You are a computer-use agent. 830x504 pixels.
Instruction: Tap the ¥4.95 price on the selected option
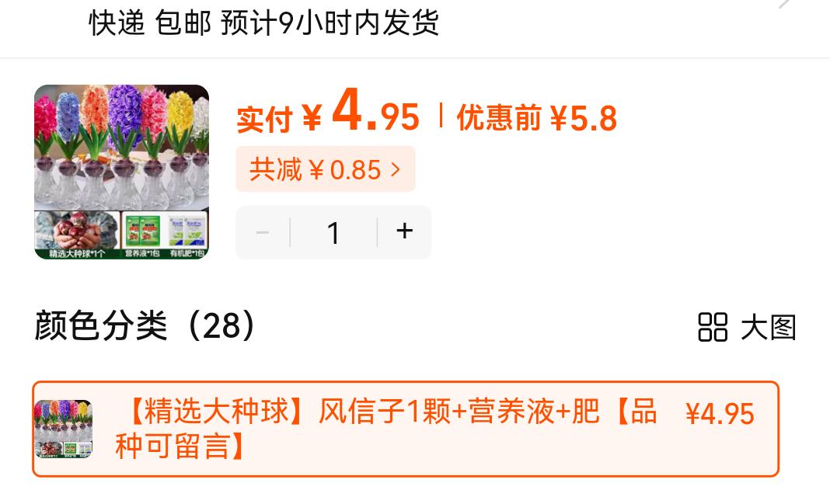coord(720,414)
